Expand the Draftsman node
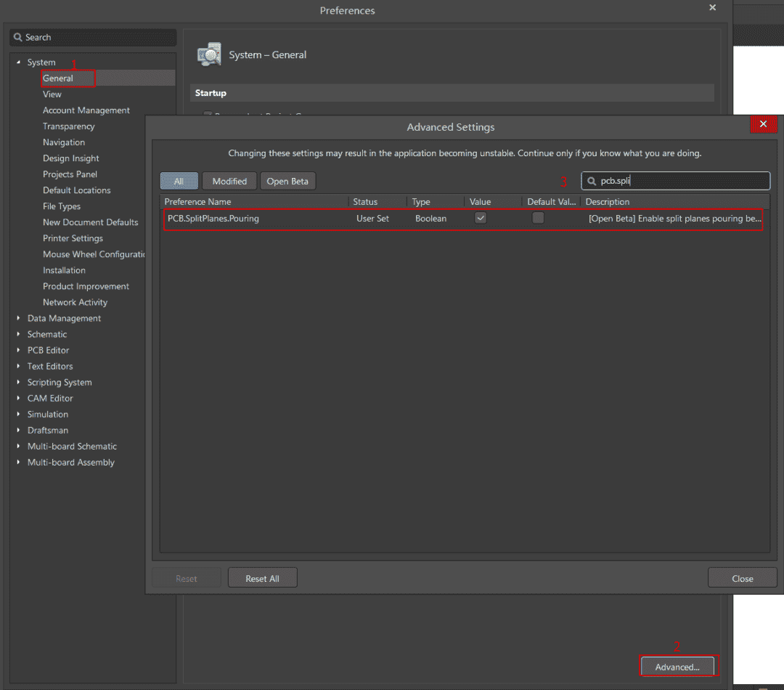This screenshot has height=690, width=784. [18, 430]
